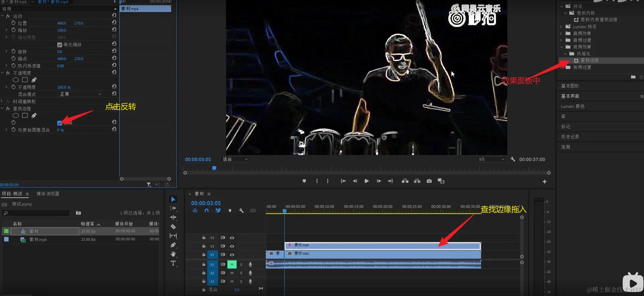The height and width of the screenshot is (296, 644).
Task: Click the program monitor playhead marker
Action: pyautogui.click(x=214, y=168)
